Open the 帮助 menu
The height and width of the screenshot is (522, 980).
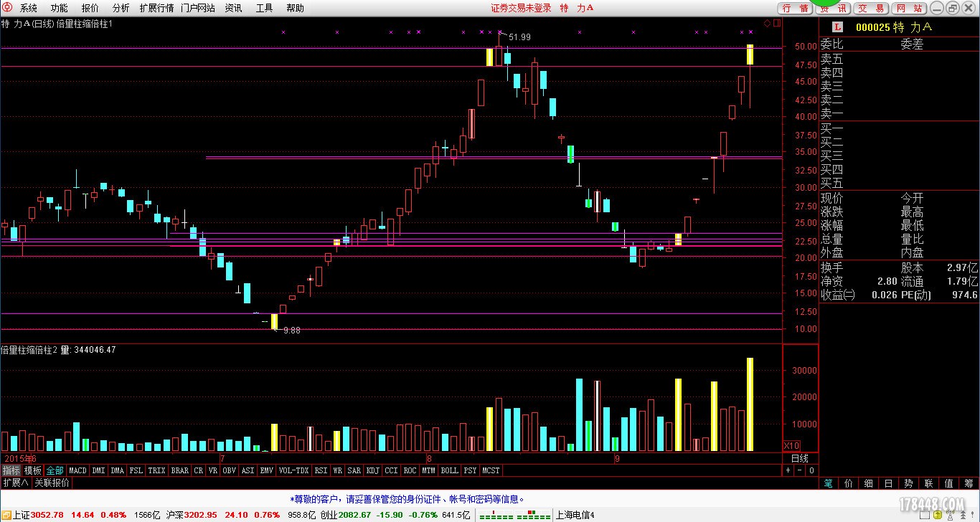[x=295, y=8]
